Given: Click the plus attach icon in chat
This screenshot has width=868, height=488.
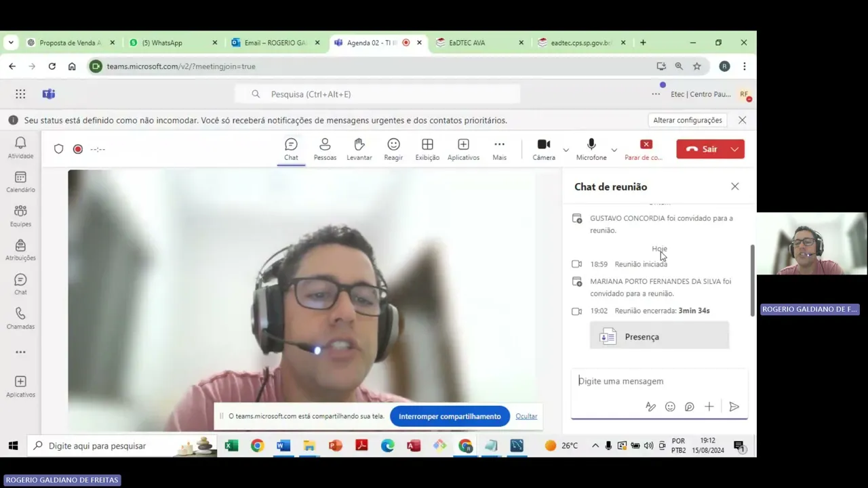Looking at the screenshot, I should [x=709, y=407].
